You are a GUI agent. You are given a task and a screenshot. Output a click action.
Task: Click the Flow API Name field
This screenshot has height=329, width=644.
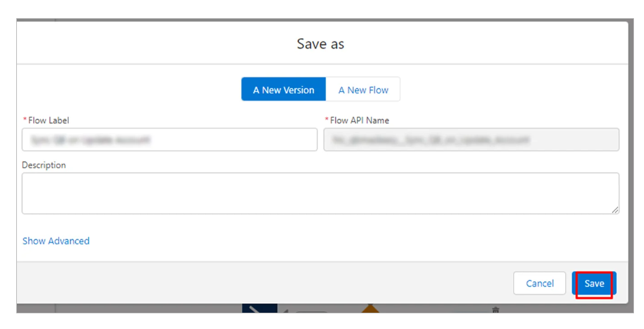pyautogui.click(x=471, y=140)
